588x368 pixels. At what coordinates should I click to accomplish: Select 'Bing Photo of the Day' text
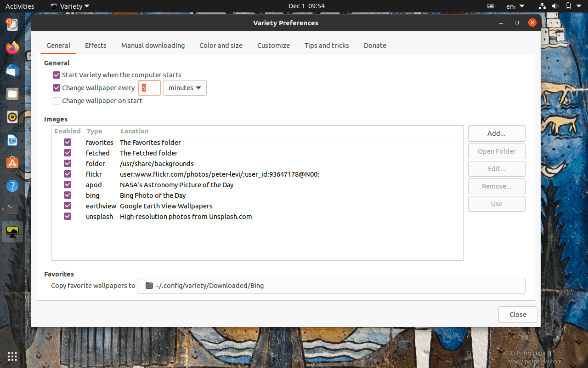[153, 195]
